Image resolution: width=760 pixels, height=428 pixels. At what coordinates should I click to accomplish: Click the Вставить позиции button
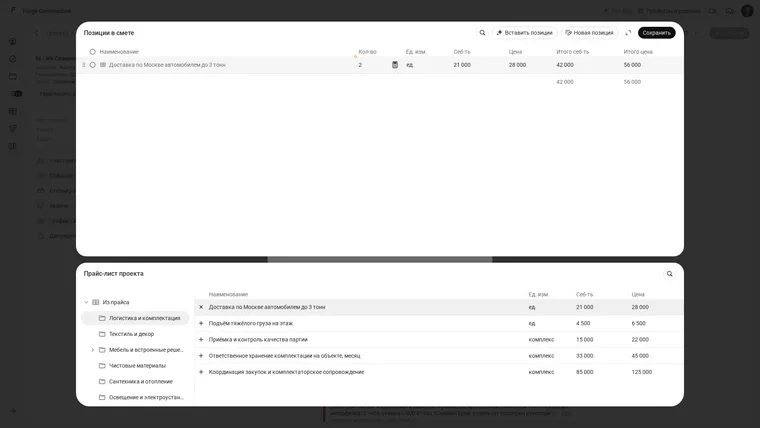pos(524,33)
